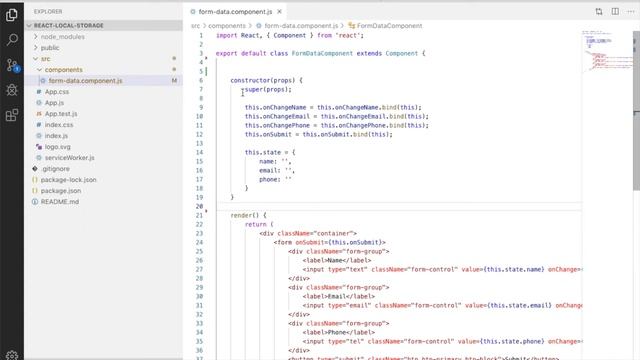640x360 pixels.
Task: Click src breadcrumb segment
Action: pos(196,26)
